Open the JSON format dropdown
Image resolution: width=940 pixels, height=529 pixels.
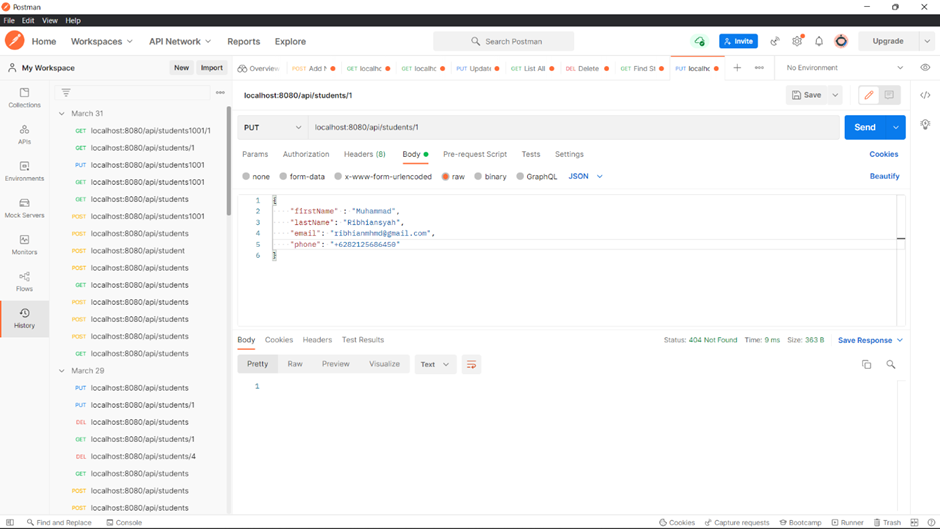click(585, 176)
